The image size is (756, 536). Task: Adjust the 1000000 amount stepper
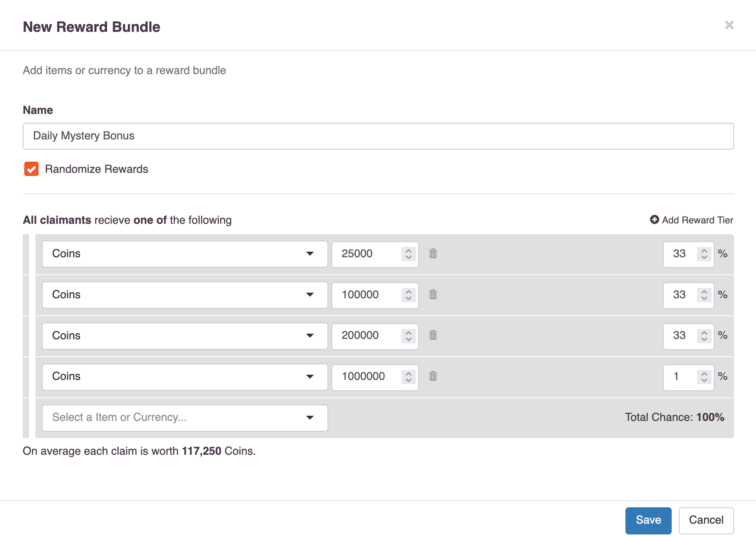pos(408,376)
